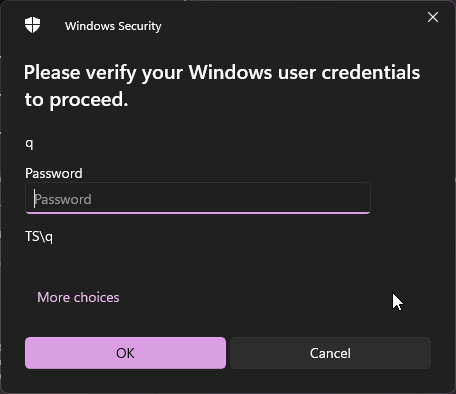The width and height of the screenshot is (456, 394).
Task: Focus the Password input field
Action: point(198,198)
